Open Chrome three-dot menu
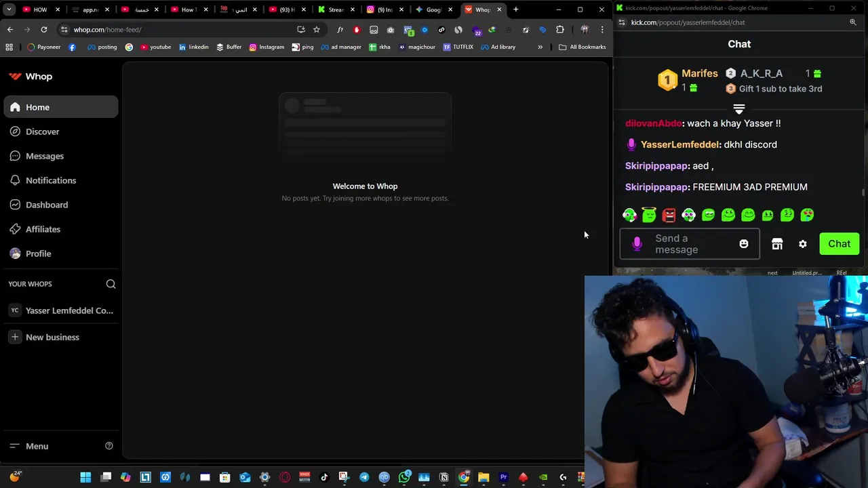 tap(602, 30)
